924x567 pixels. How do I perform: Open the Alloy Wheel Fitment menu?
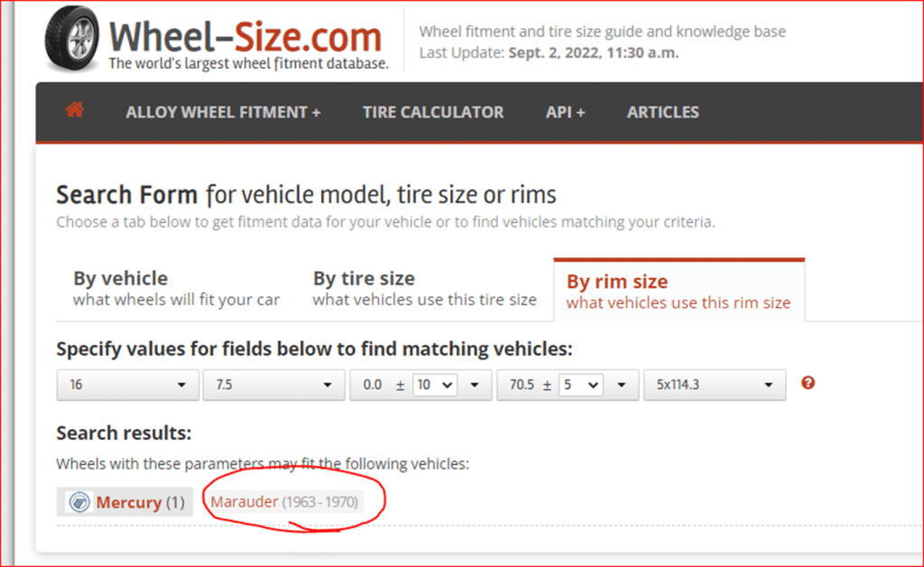223,112
